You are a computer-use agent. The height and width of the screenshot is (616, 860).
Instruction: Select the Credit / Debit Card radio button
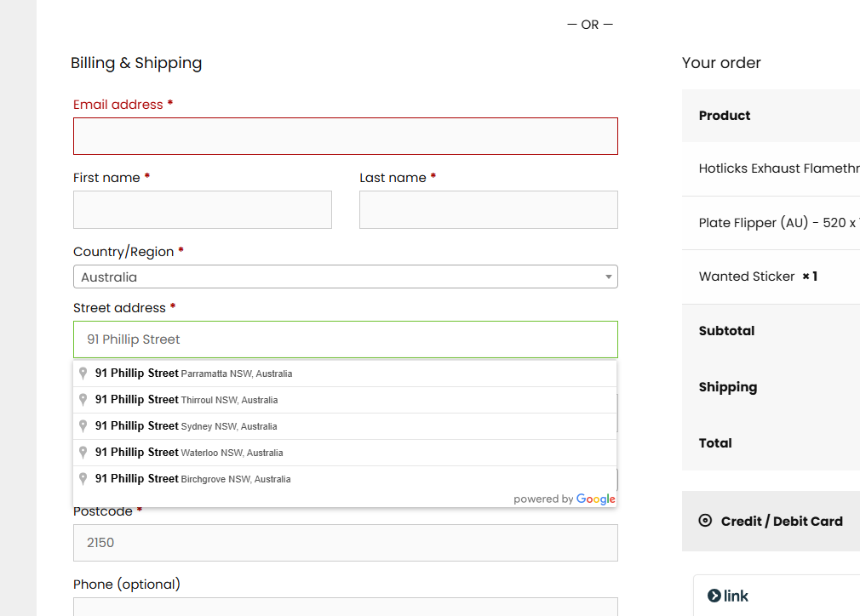coord(705,521)
